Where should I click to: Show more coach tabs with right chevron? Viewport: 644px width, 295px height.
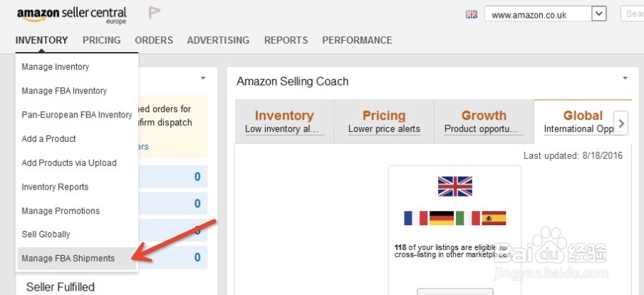click(x=621, y=123)
